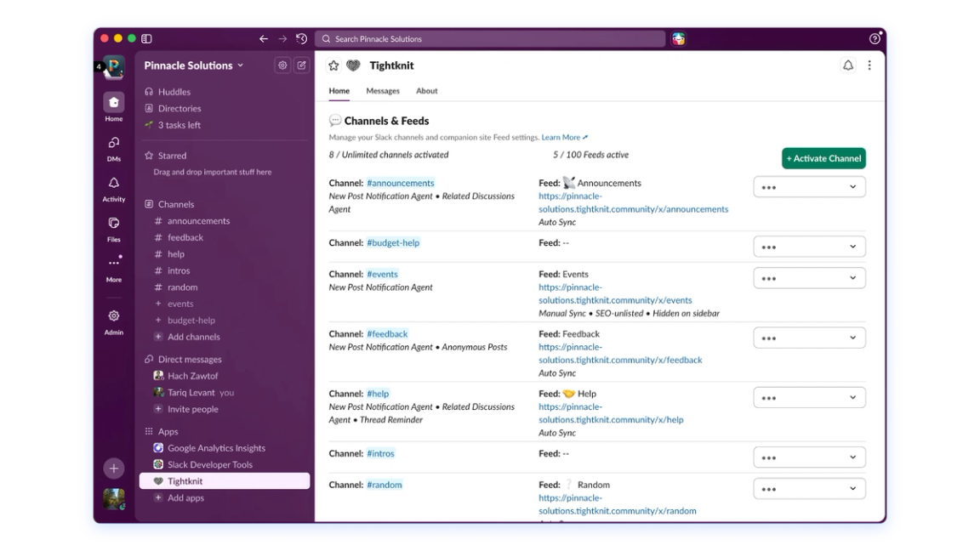Toggle the sidebar layout icon
The width and height of the screenshot is (980, 551).
click(147, 39)
